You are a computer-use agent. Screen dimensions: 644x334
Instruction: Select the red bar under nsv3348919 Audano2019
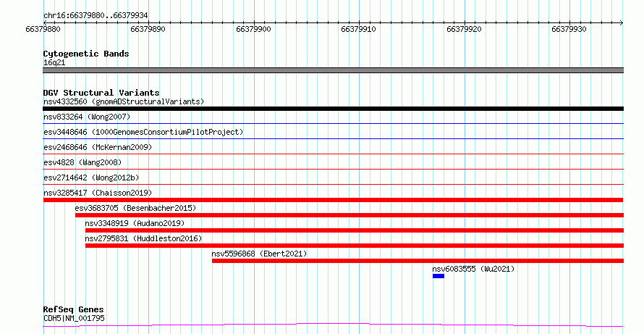click(x=355, y=230)
